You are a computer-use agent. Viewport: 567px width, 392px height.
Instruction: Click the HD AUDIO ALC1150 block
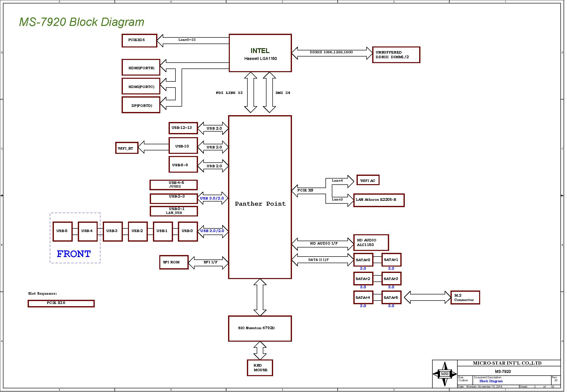click(x=371, y=243)
